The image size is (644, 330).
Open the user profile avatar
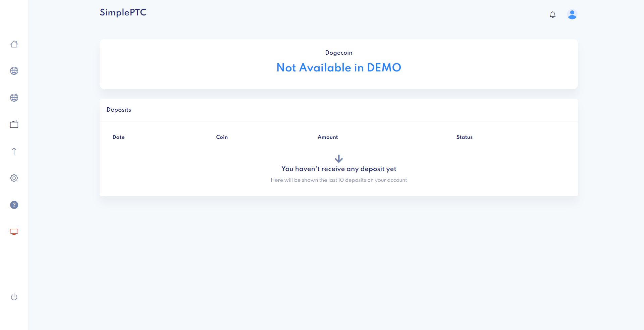coord(572,14)
